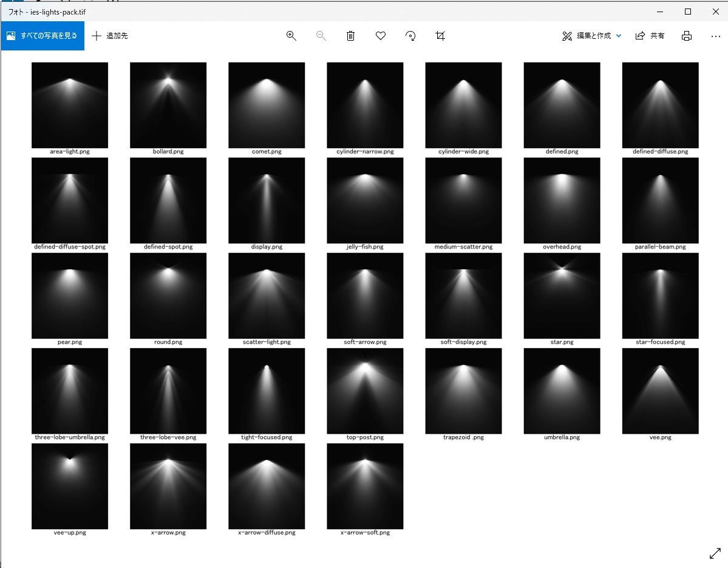Delete the image using the trash icon
The height and width of the screenshot is (568, 728).
pyautogui.click(x=350, y=36)
